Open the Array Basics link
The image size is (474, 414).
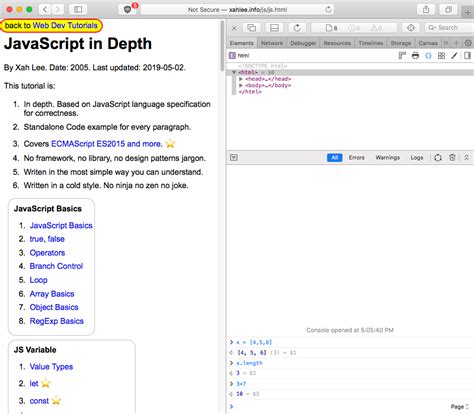point(52,294)
